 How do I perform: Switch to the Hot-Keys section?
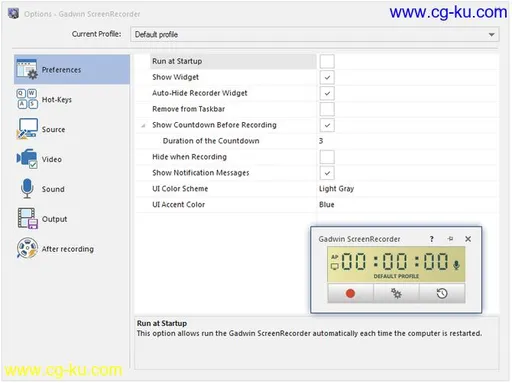(x=57, y=100)
